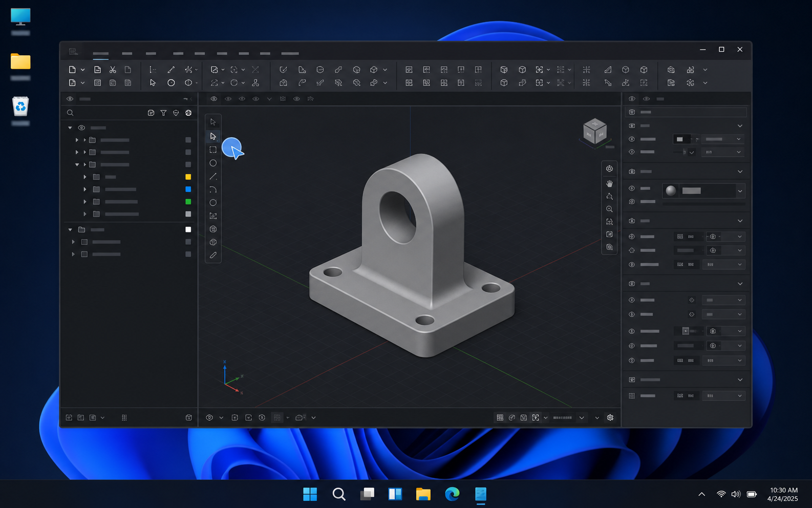Open the Windows Start menu
The height and width of the screenshot is (508, 812).
pyautogui.click(x=310, y=494)
